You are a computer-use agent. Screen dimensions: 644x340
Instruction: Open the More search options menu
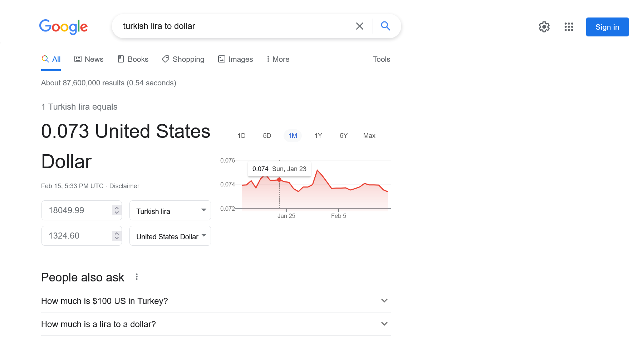(277, 59)
